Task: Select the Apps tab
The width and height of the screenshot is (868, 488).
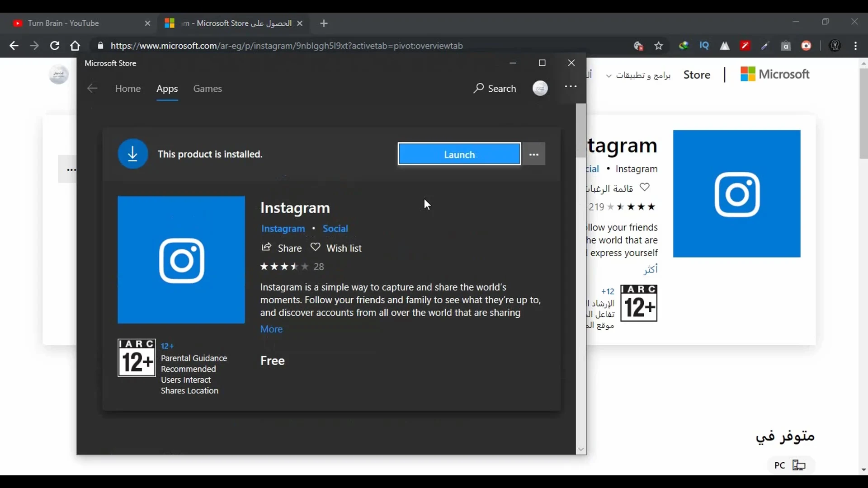Action: pyautogui.click(x=167, y=89)
